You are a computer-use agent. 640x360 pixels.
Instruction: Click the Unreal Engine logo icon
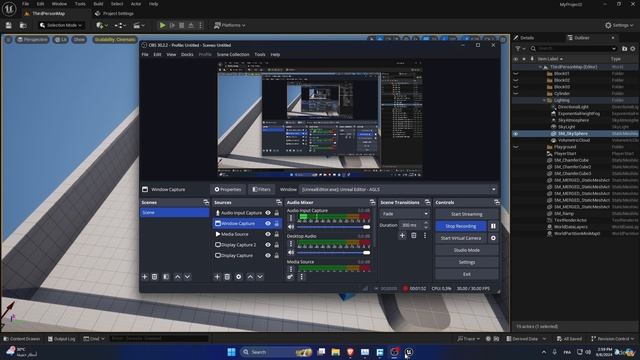(x=9, y=9)
